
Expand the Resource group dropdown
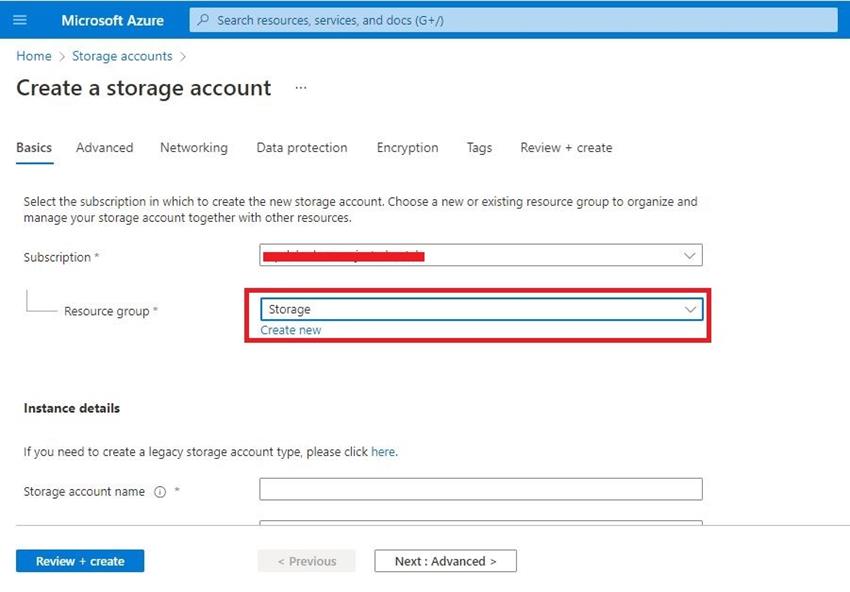tap(690, 309)
